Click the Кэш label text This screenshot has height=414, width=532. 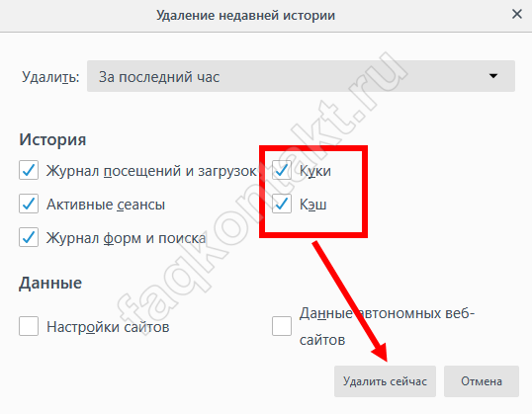point(312,205)
